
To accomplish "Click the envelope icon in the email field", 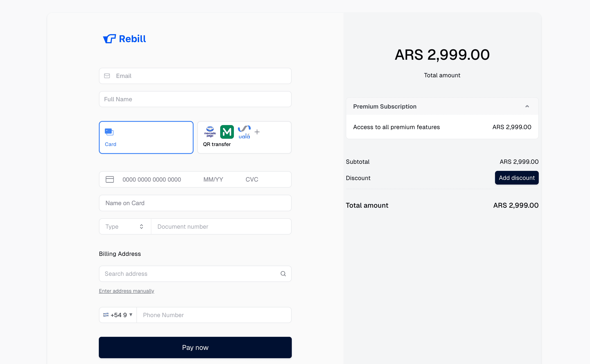I will pyautogui.click(x=107, y=76).
